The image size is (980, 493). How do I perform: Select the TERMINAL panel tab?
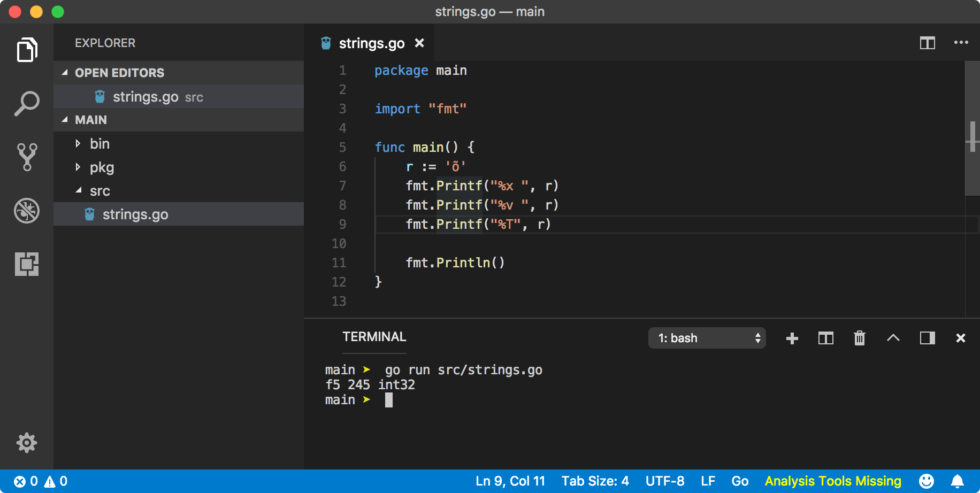point(374,337)
